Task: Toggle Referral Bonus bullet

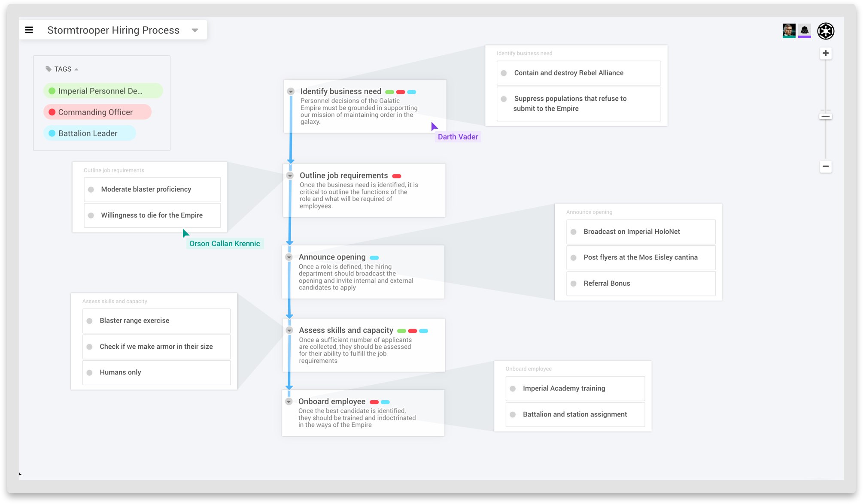Action: [573, 284]
